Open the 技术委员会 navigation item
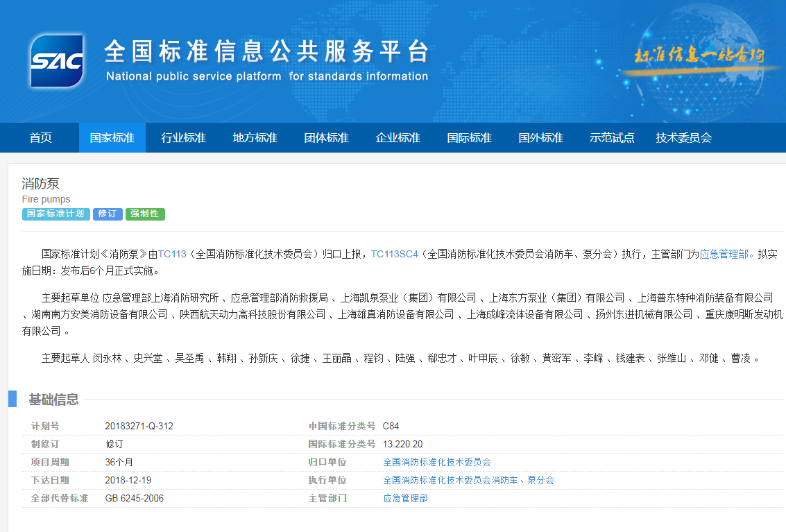The width and height of the screenshot is (786, 532). (684, 137)
